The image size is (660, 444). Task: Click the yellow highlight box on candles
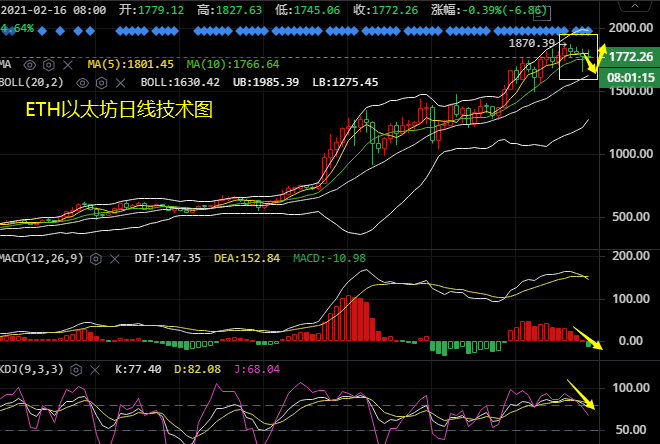click(578, 57)
